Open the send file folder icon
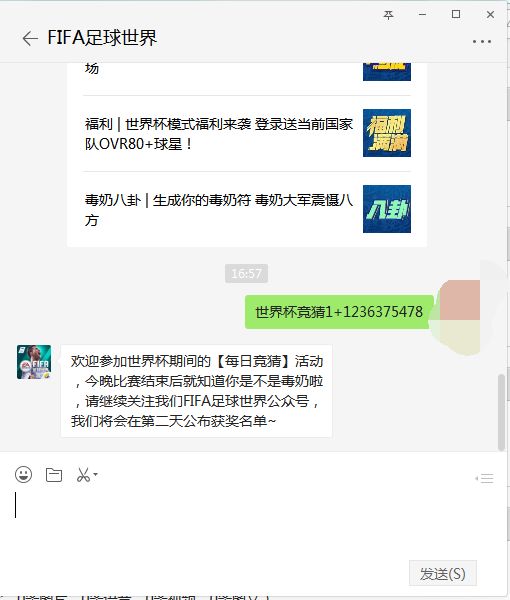The width and height of the screenshot is (510, 600). [54, 474]
